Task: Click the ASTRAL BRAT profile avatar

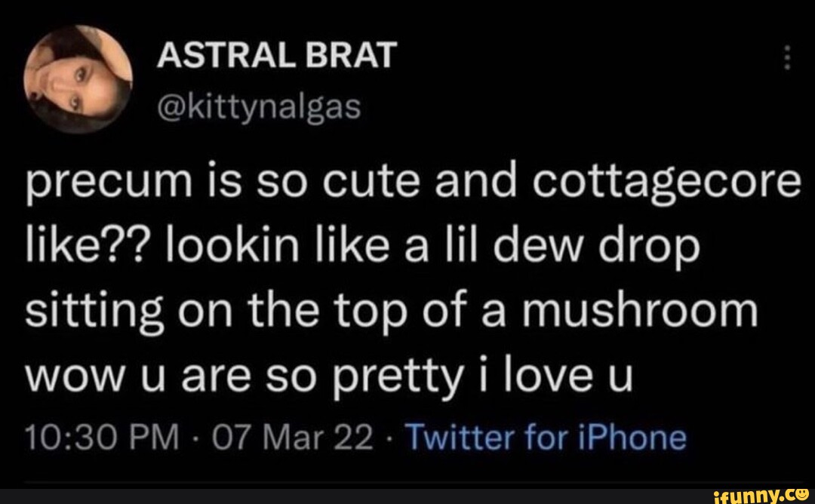Action: point(78,79)
